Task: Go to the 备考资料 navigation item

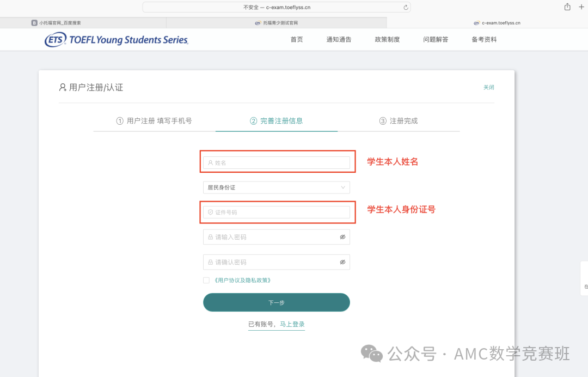Action: click(484, 39)
